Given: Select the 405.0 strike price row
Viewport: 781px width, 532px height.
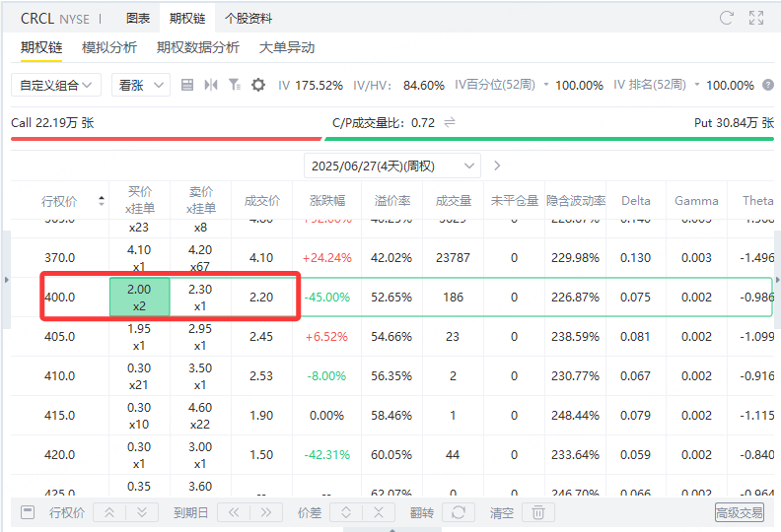Looking at the screenshot, I should pos(392,336).
